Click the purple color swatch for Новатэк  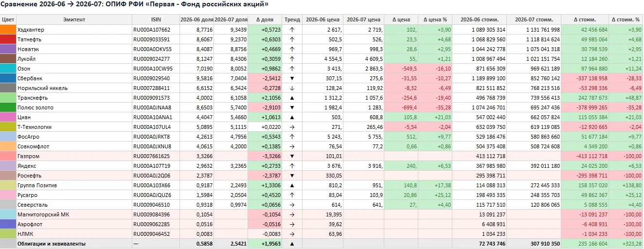pos(8,49)
